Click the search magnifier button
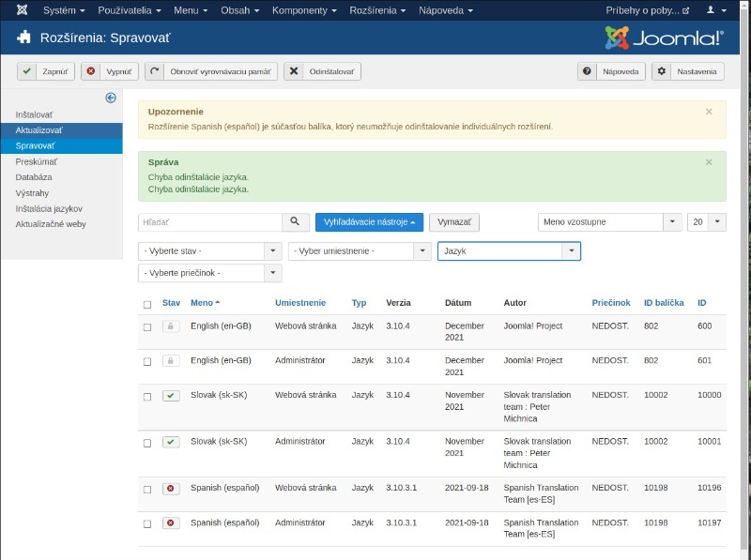 pyautogui.click(x=295, y=221)
